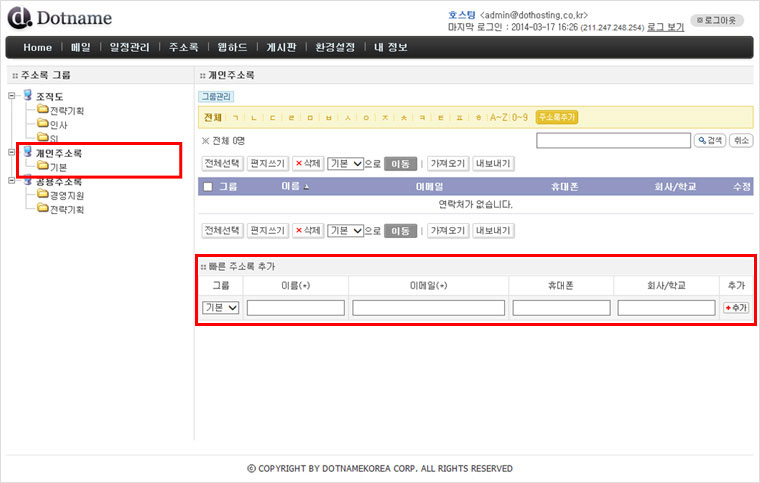The width and height of the screenshot is (760, 483).
Task: Open the top 기본 group move dropdown
Action: (x=344, y=163)
